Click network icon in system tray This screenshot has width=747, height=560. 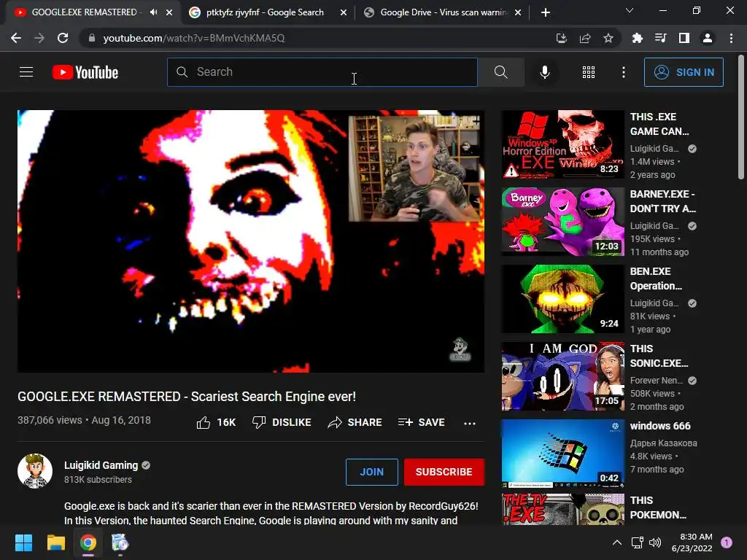tap(637, 542)
